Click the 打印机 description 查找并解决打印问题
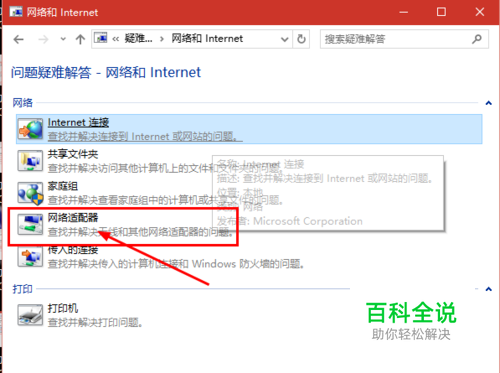The width and height of the screenshot is (500, 373). pos(95,322)
